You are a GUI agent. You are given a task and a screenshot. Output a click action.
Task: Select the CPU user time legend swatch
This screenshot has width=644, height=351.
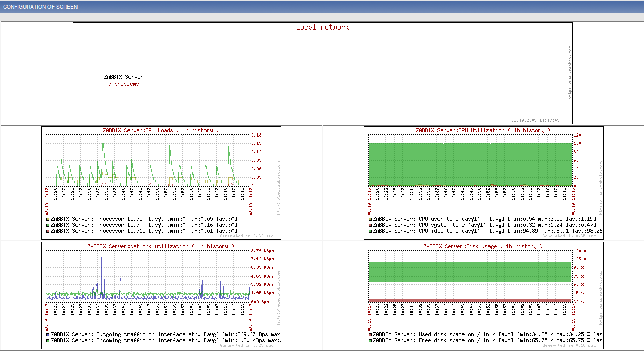tap(370, 219)
